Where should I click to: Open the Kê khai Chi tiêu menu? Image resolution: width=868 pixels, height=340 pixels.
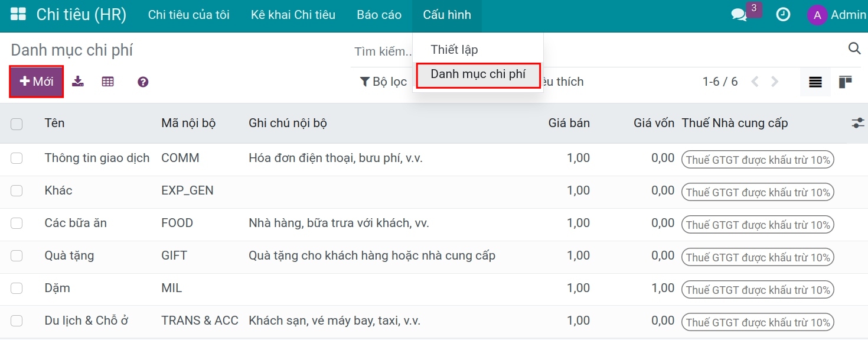(293, 15)
